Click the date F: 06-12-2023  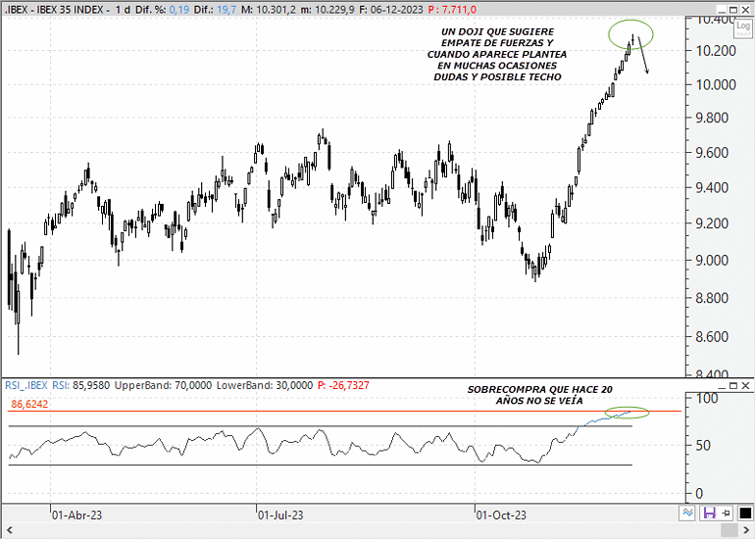391,10
